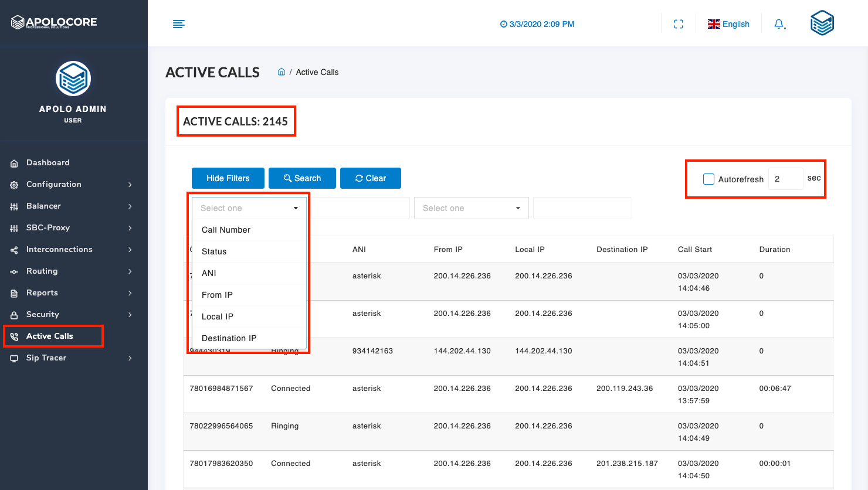Open the English language selector
The image size is (868, 490).
(x=728, y=24)
